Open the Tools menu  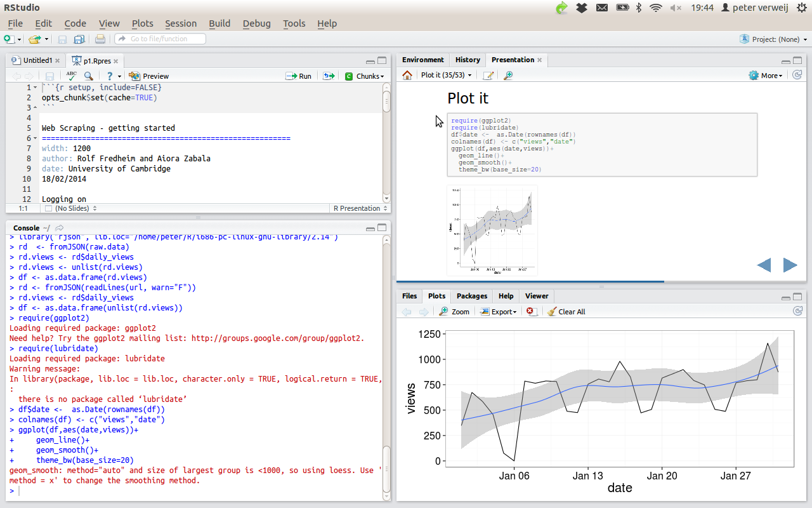294,23
